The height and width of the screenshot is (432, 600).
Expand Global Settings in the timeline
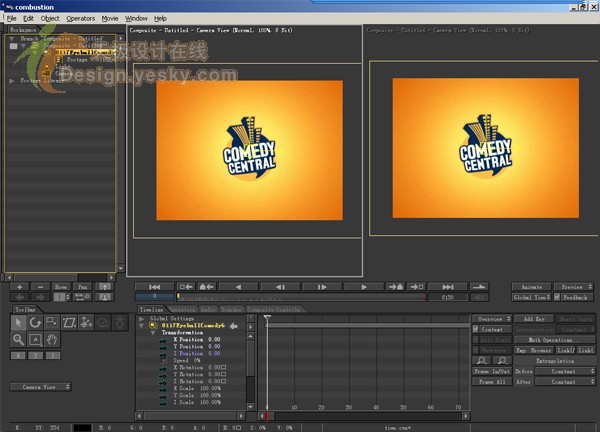[142, 319]
